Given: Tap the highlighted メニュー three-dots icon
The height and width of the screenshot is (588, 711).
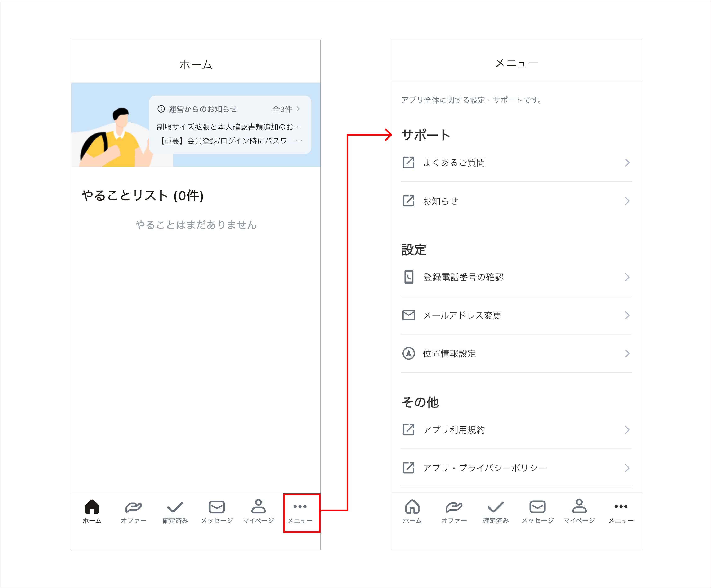Looking at the screenshot, I should coord(300,506).
